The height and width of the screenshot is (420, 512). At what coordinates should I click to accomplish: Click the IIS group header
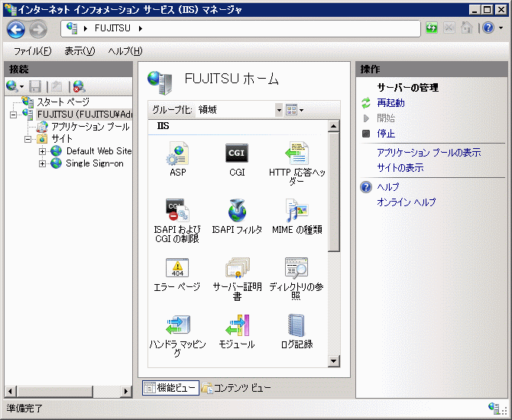click(163, 126)
